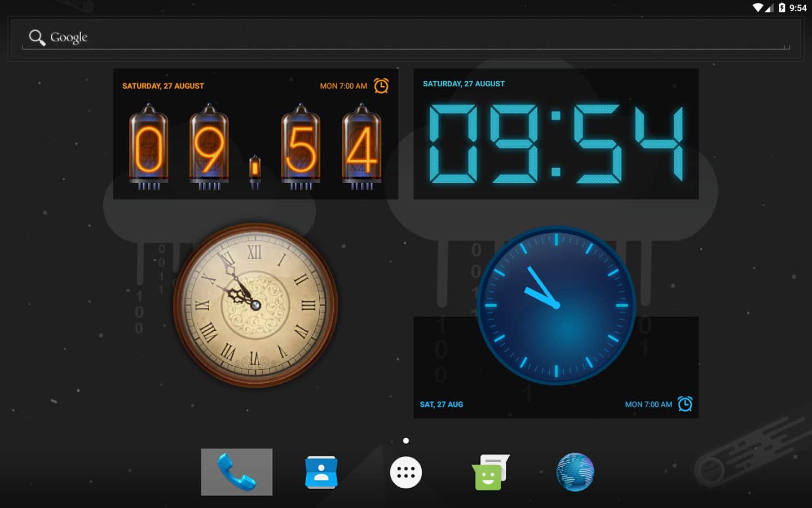The width and height of the screenshot is (812, 508).
Task: Tap the blue digital 09:54 display
Action: pyautogui.click(x=556, y=144)
